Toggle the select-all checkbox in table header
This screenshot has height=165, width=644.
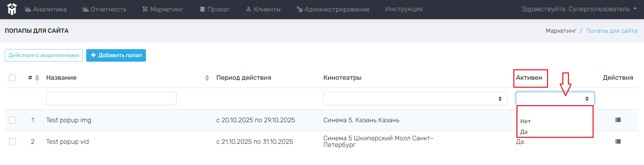(x=13, y=78)
